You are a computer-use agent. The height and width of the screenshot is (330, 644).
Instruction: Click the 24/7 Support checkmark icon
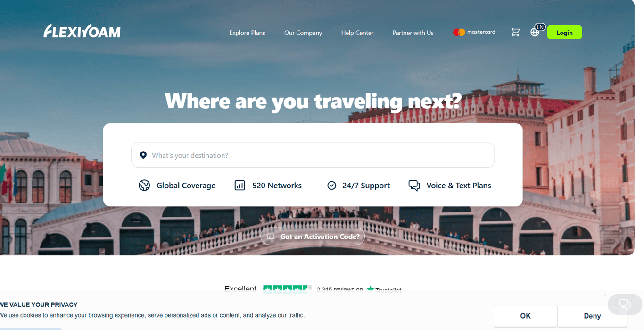coord(331,186)
